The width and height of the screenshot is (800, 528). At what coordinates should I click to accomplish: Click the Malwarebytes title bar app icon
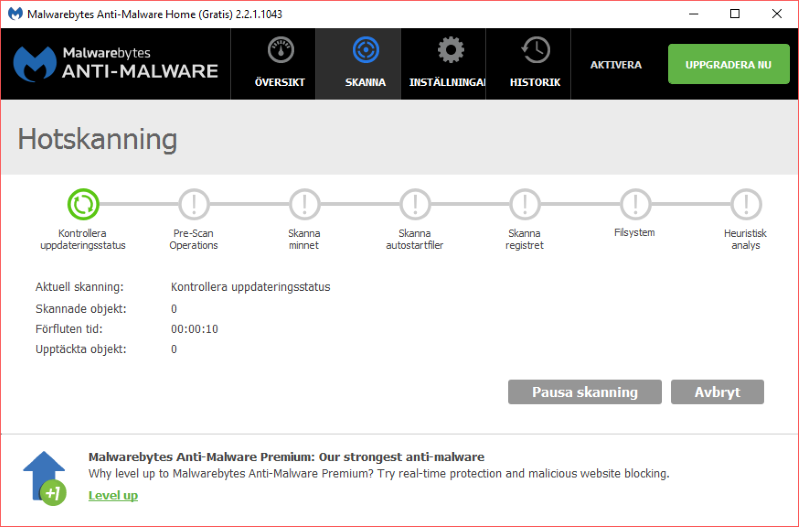pyautogui.click(x=15, y=14)
